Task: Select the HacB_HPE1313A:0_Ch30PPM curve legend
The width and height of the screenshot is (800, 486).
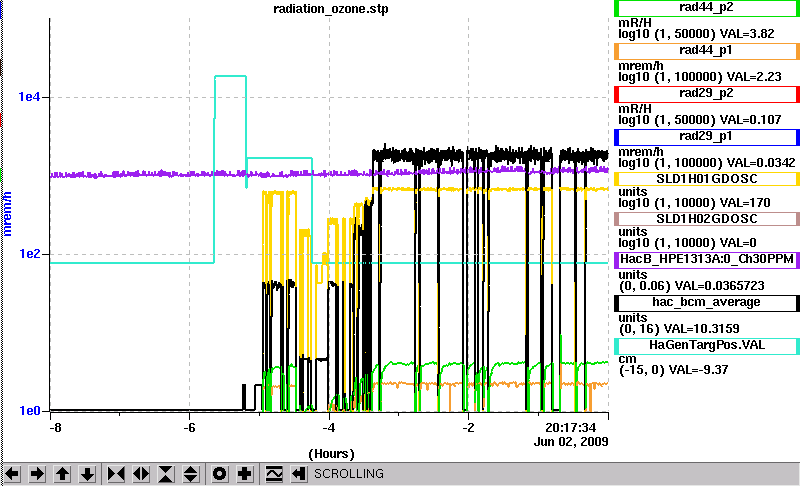Action: click(x=707, y=259)
